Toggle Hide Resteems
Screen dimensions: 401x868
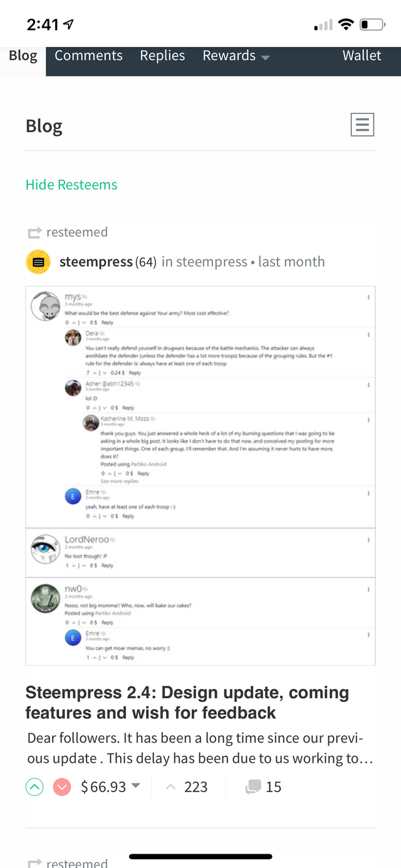tap(71, 185)
